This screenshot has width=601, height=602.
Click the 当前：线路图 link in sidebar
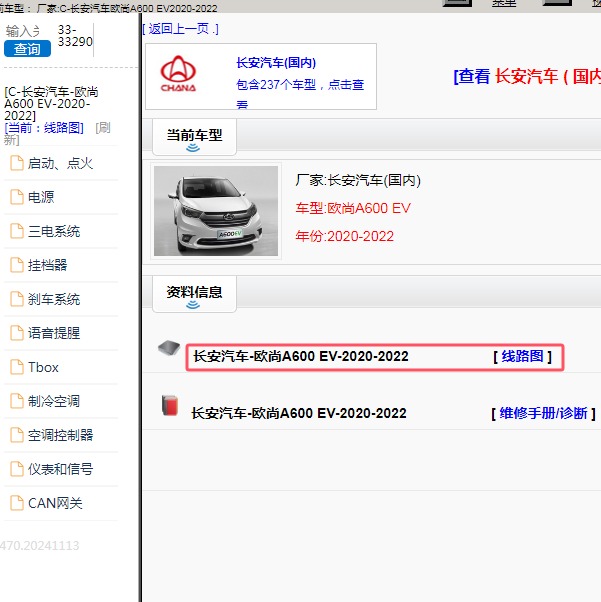[44, 127]
